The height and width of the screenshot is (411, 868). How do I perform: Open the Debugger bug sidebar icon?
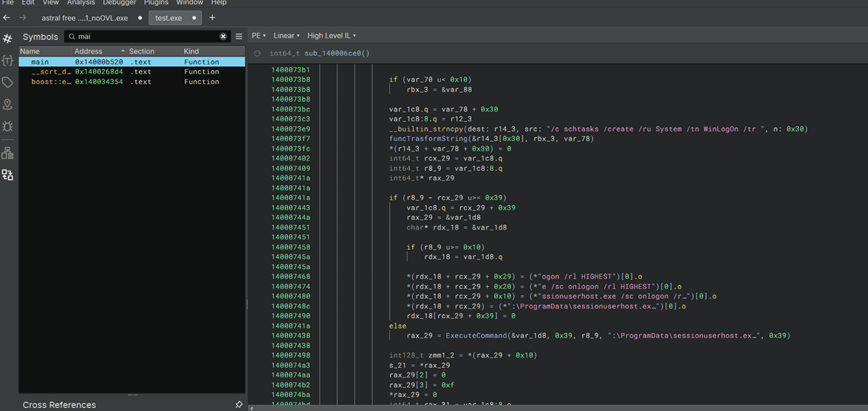[x=7, y=127]
